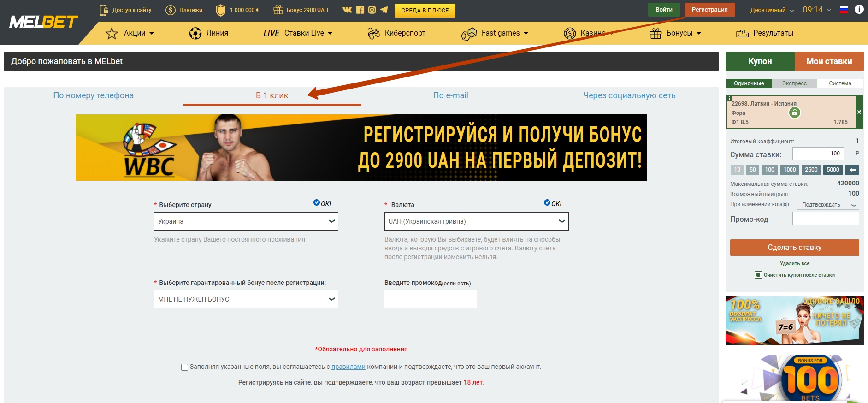This screenshot has height=403, width=868.
Task: Open the Facebook social icon
Action: pyautogui.click(x=360, y=10)
